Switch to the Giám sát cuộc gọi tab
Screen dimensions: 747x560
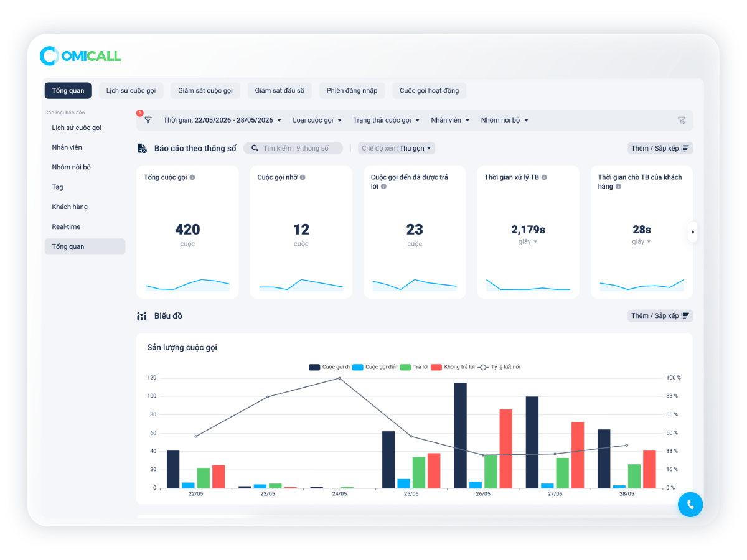point(205,91)
